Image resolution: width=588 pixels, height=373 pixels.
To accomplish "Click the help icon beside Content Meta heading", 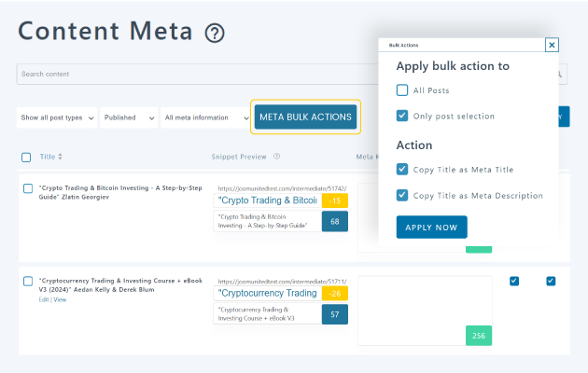I will [216, 34].
